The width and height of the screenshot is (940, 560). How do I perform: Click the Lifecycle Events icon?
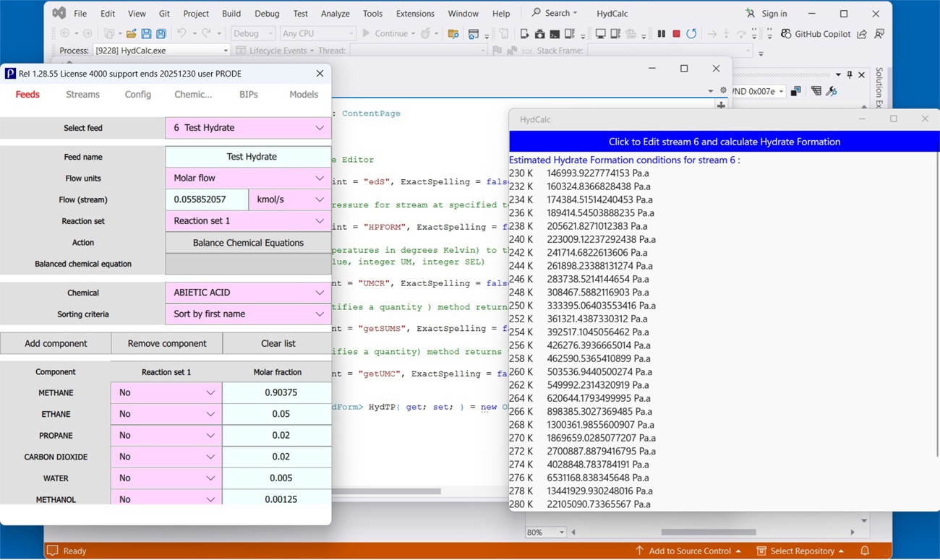point(240,51)
